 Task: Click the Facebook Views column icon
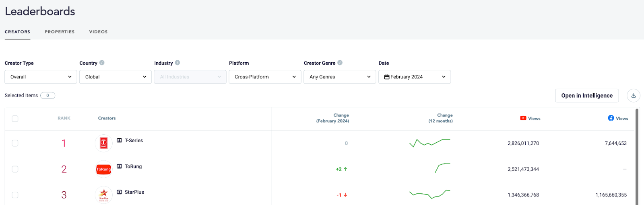(x=611, y=118)
